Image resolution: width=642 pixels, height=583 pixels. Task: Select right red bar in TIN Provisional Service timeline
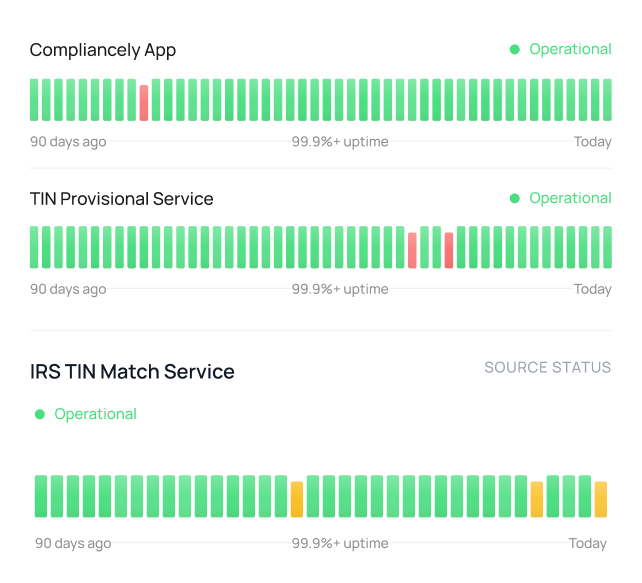[449, 250]
